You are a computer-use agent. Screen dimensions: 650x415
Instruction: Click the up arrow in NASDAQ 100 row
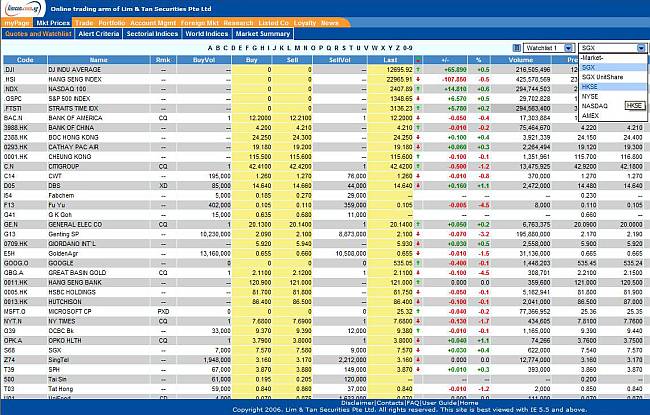pyautogui.click(x=418, y=89)
